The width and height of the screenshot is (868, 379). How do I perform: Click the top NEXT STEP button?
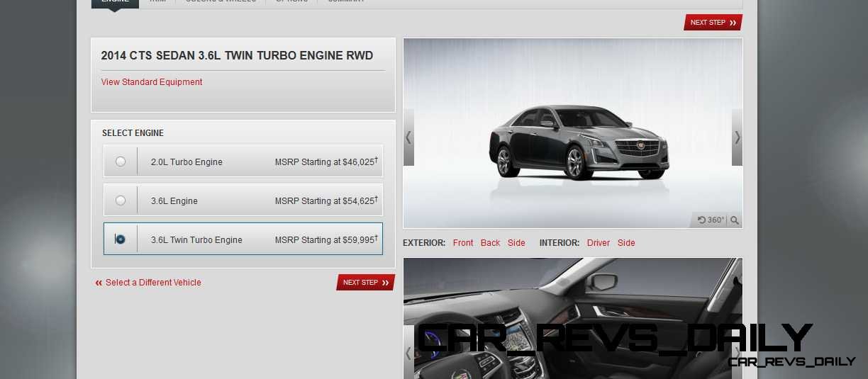point(713,23)
